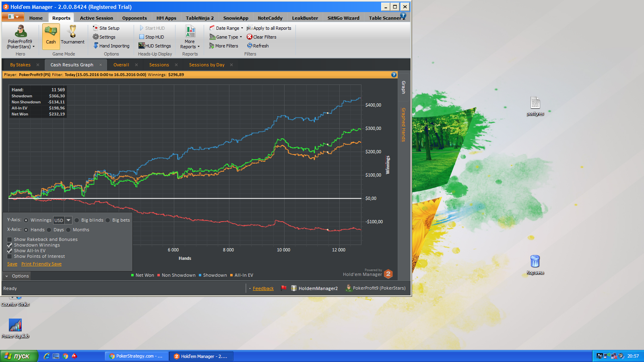Open the orange application menu button
The image size is (644, 362).
pos(13,16)
